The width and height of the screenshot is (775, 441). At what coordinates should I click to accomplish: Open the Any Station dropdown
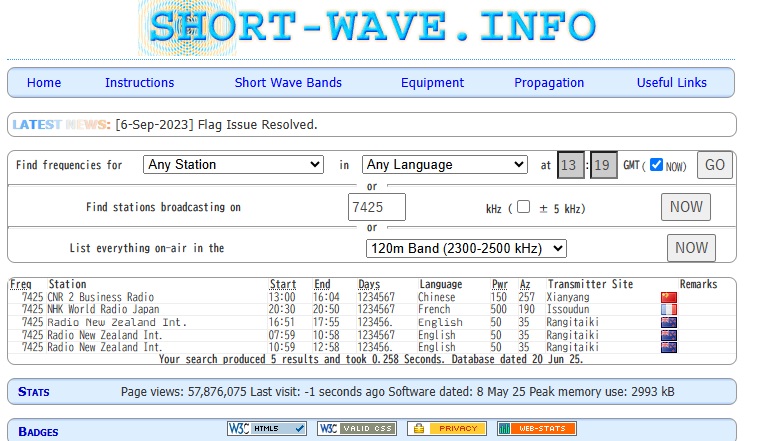pyautogui.click(x=233, y=165)
